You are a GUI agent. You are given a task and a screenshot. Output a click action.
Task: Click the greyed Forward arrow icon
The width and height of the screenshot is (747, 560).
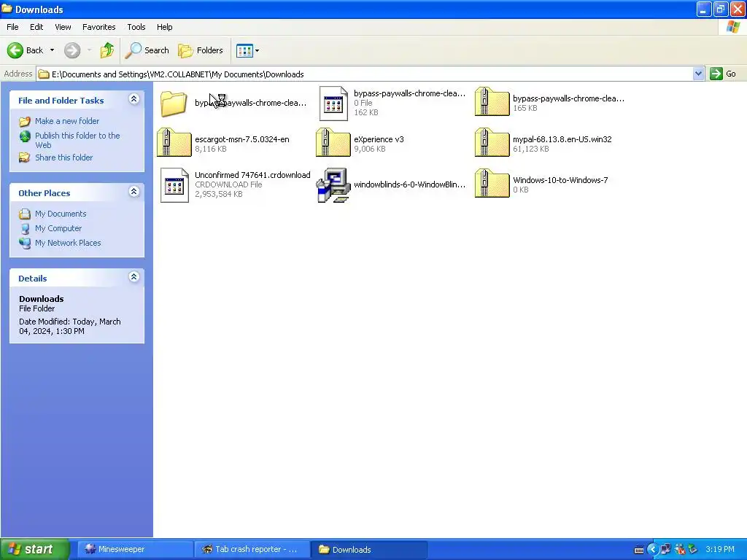point(72,50)
